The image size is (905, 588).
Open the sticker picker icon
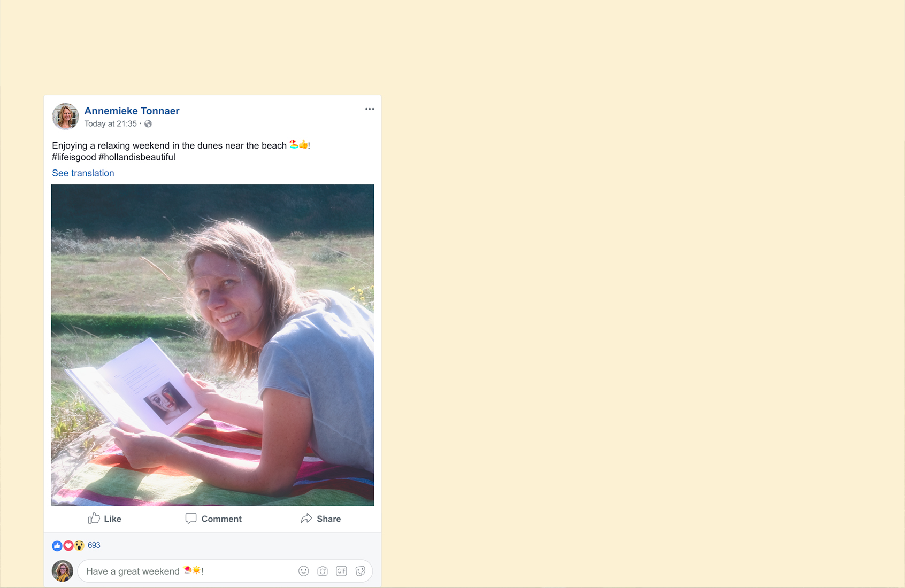pos(361,571)
